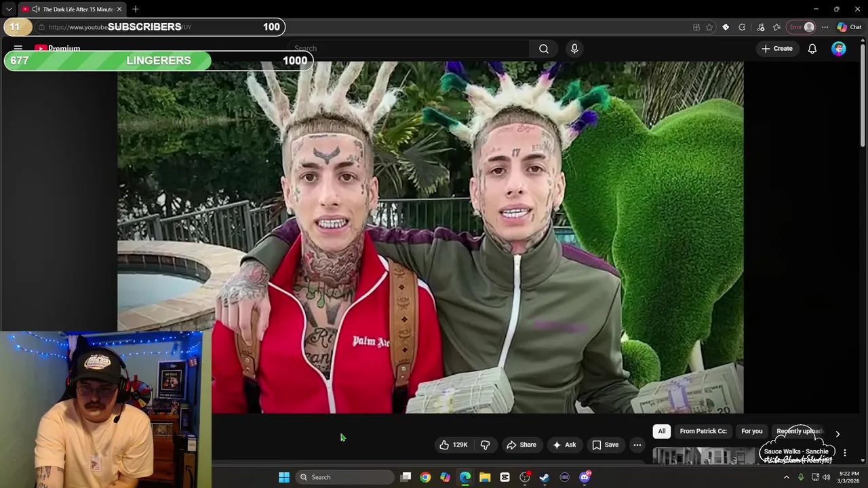Select the All filter chip
868x488 pixels.
[662, 431]
